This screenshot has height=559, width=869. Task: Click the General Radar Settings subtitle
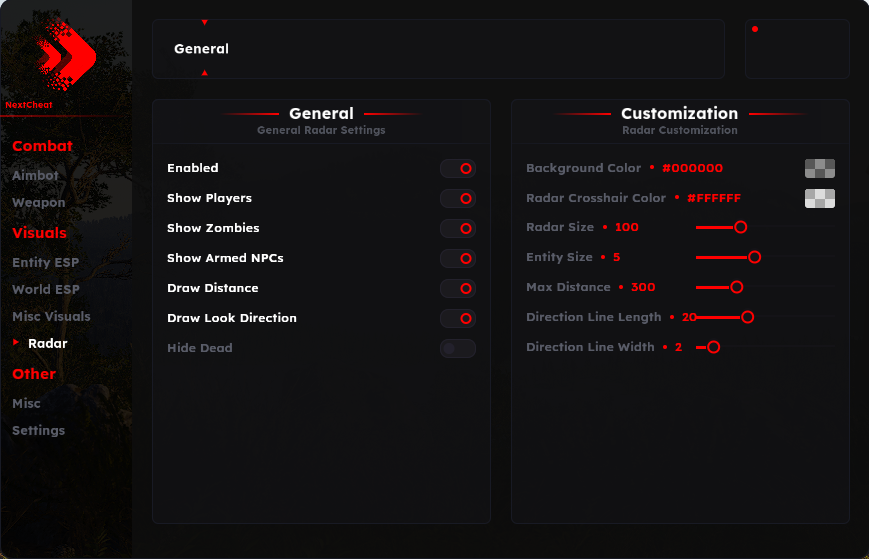coord(321,130)
